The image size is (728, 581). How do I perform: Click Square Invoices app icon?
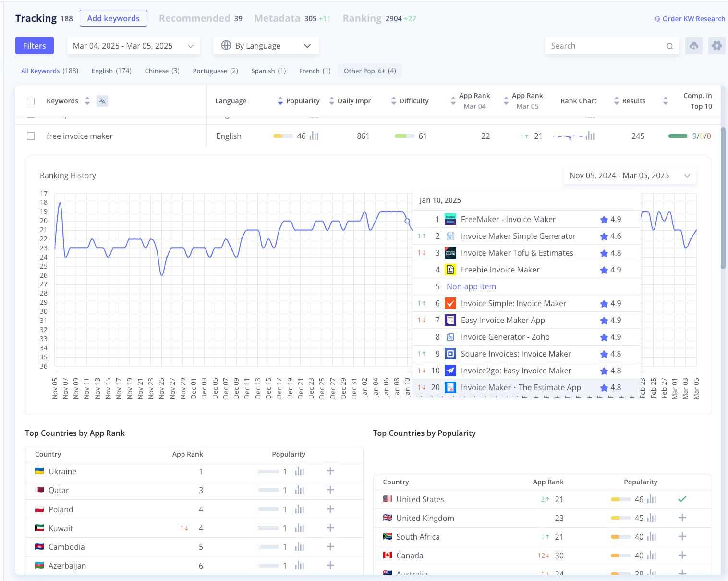tap(450, 354)
